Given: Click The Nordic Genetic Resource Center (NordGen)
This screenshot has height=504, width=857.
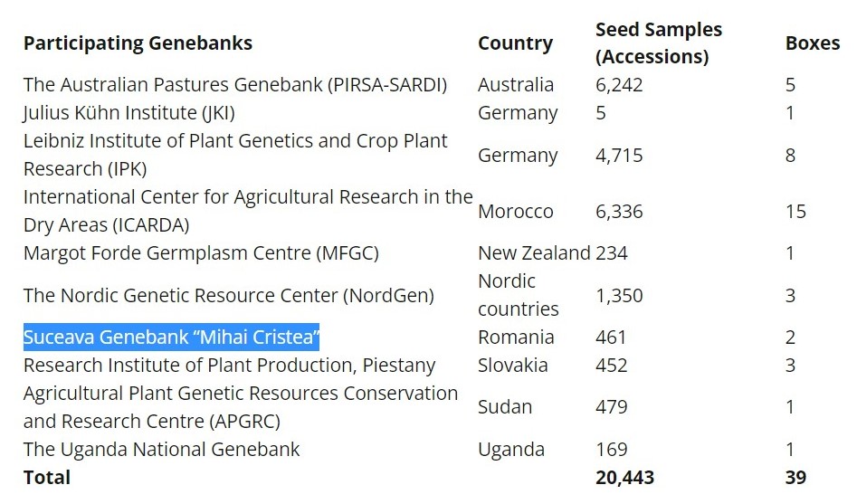Looking at the screenshot, I should (228, 295).
